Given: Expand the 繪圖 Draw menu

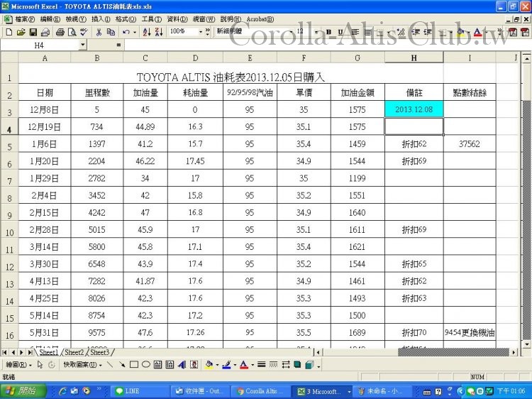Looking at the screenshot, I should click(x=18, y=365).
